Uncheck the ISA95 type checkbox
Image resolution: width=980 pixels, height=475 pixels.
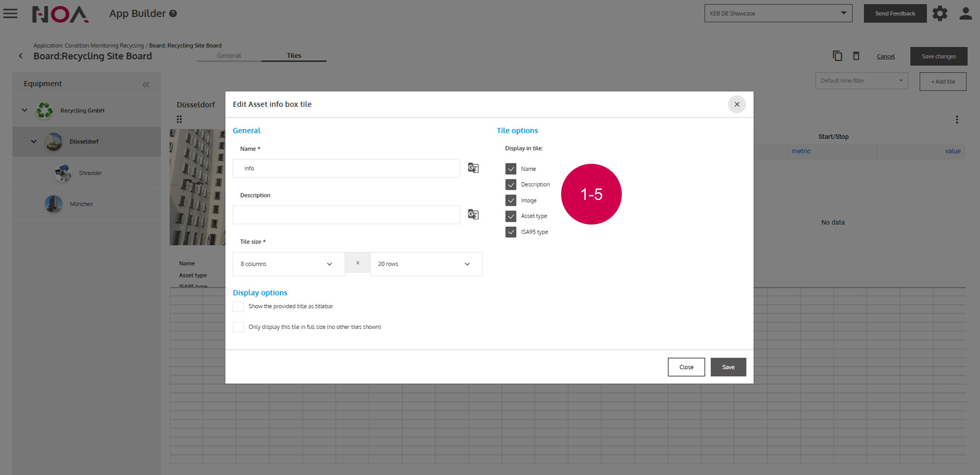[511, 232]
